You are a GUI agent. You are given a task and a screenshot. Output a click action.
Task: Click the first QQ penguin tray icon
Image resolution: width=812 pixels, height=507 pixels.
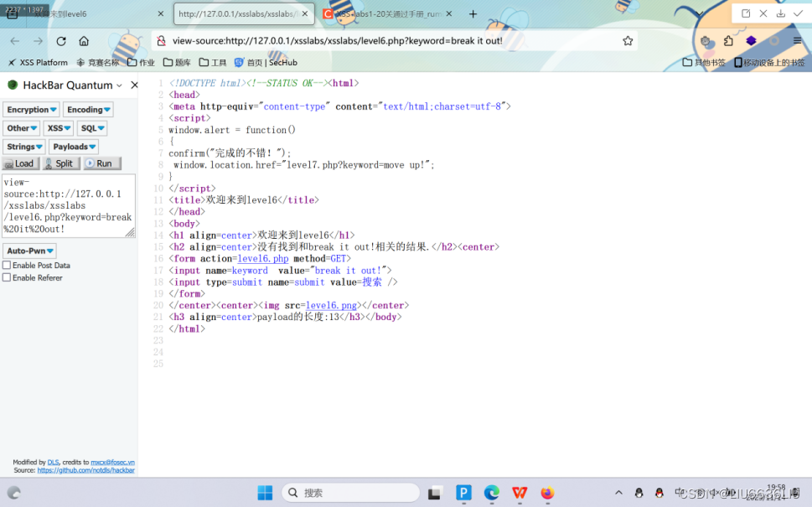(x=639, y=493)
